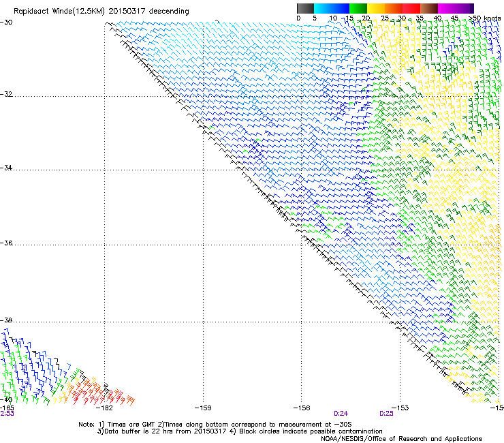Click the -30 latitude axis label
The image size is (504, 443).
click(6, 22)
